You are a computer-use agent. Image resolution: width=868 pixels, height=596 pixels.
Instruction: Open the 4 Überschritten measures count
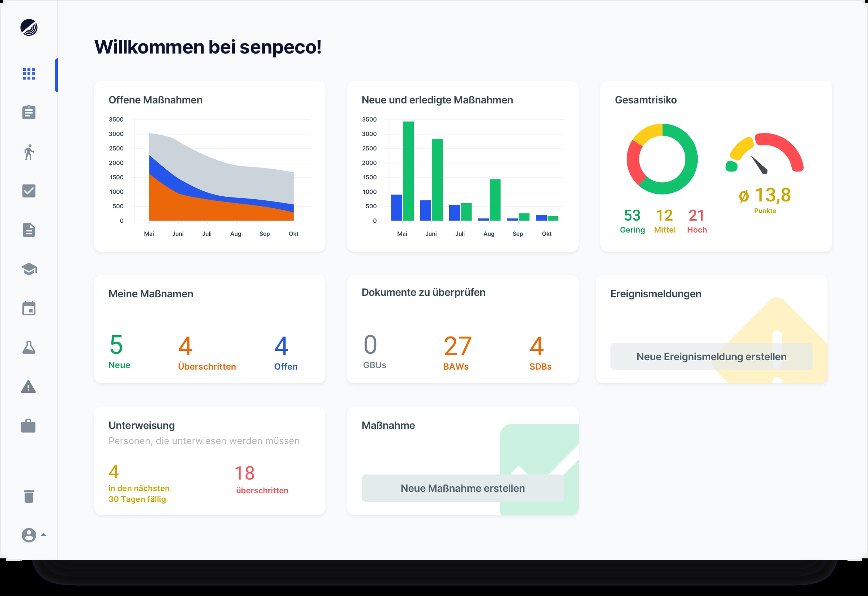coord(207,353)
